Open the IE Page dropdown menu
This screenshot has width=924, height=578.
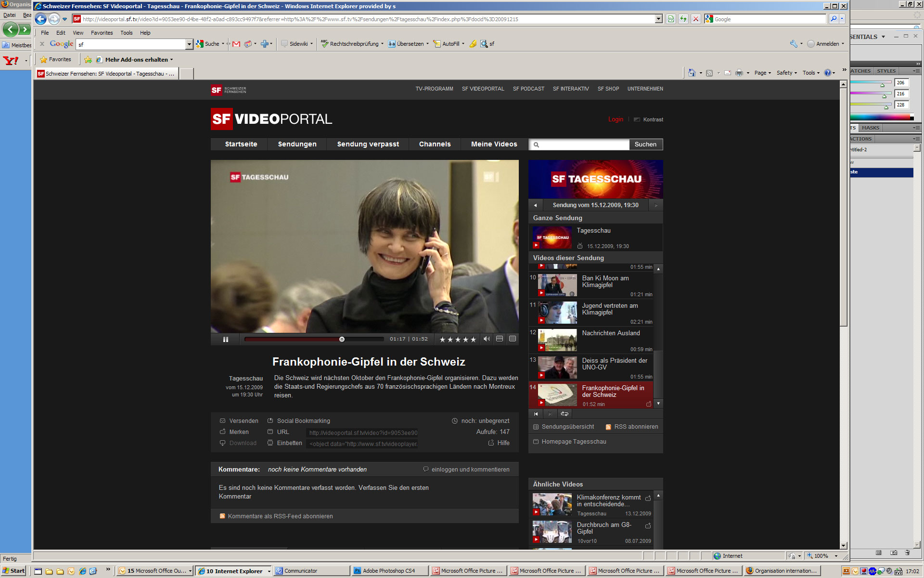[762, 73]
